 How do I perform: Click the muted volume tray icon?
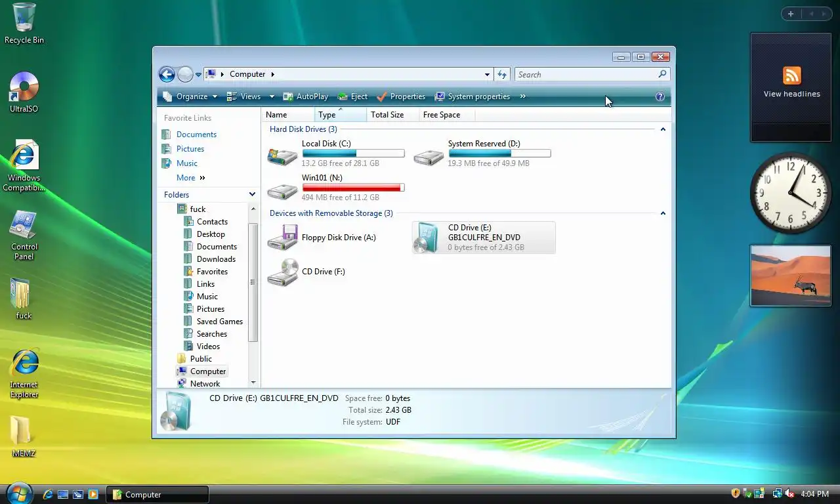pyautogui.click(x=790, y=493)
